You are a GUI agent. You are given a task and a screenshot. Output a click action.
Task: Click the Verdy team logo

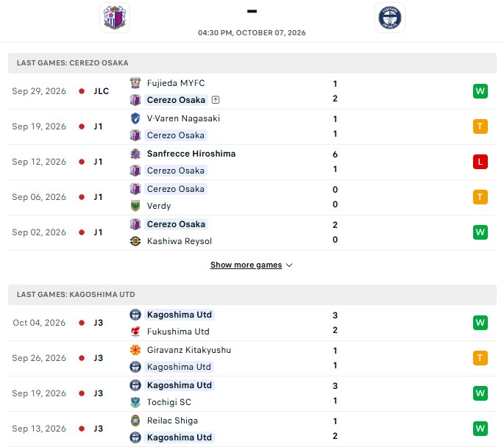click(x=135, y=206)
